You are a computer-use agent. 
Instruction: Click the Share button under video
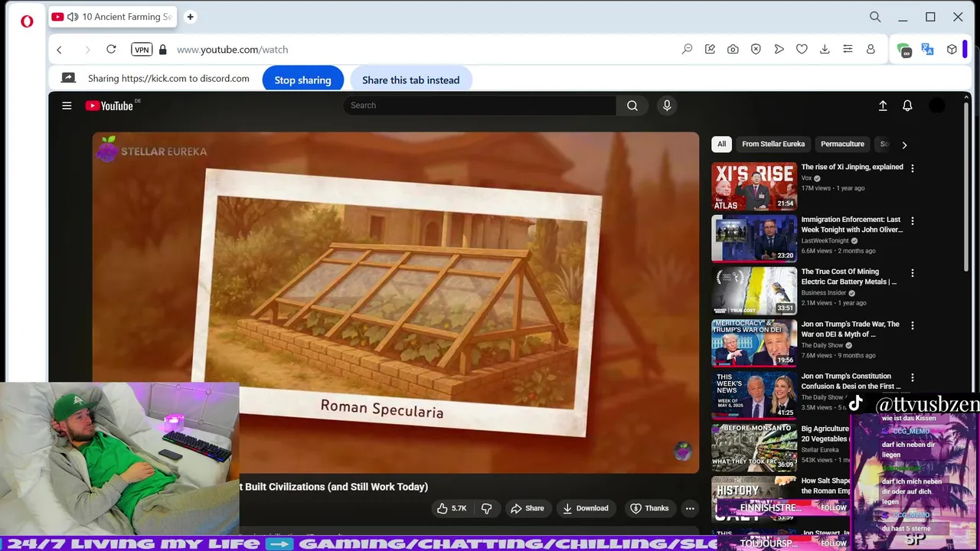pyautogui.click(x=528, y=508)
